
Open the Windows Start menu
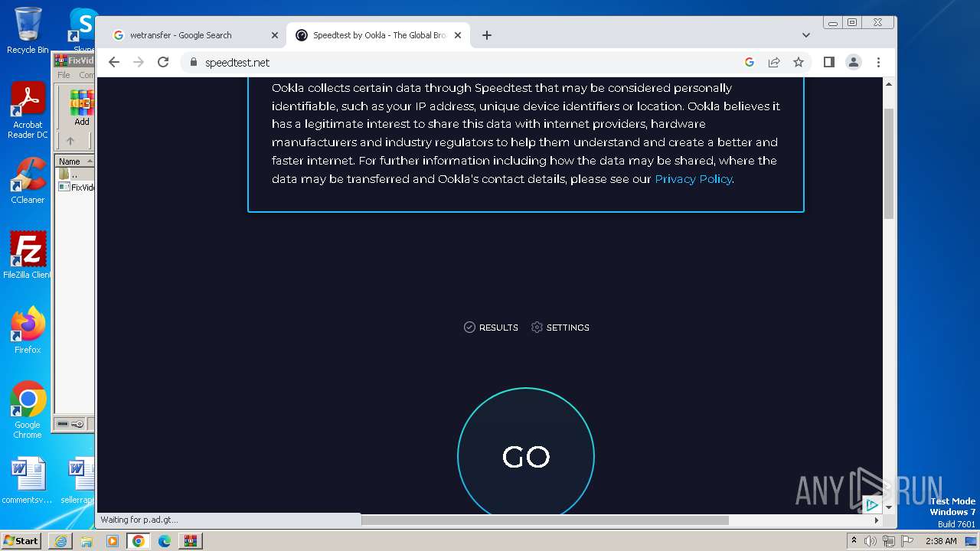pos(21,540)
